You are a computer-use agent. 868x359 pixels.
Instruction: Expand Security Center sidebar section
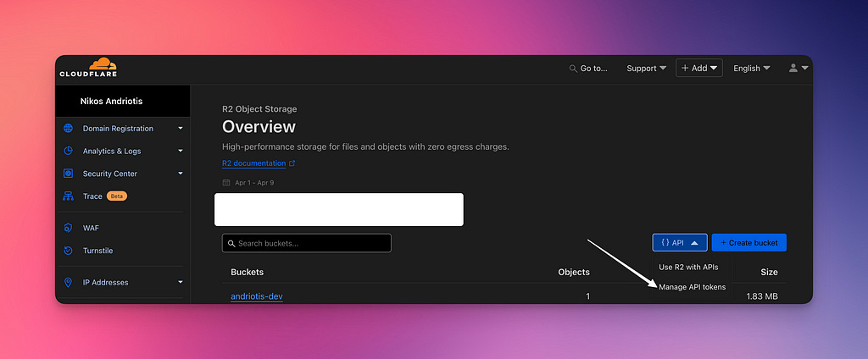pyautogui.click(x=181, y=174)
